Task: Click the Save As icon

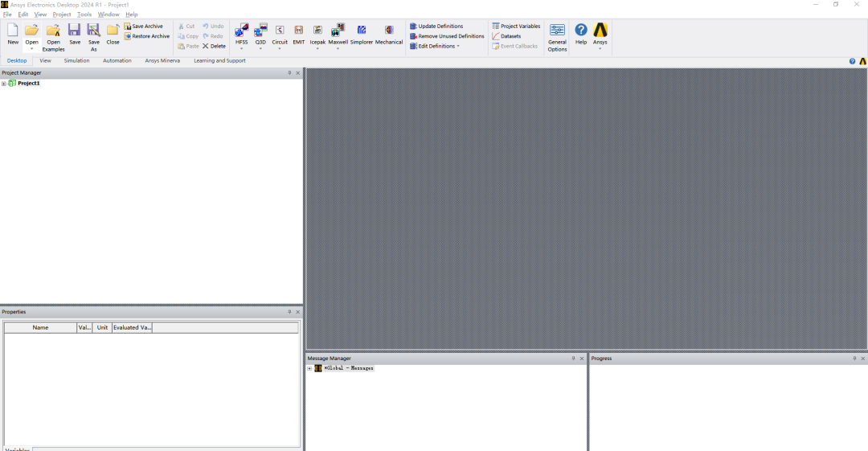Action: (x=93, y=30)
